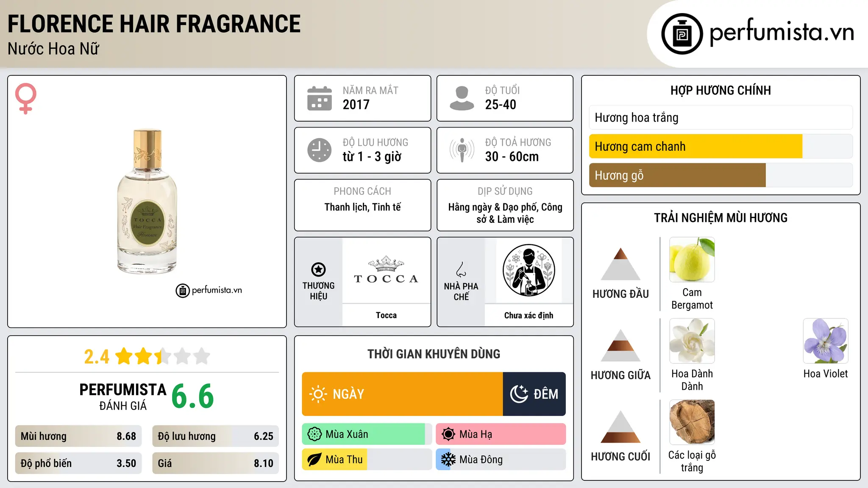The image size is (868, 488).
Task: Click the Giá 8.10 score row
Action: click(216, 463)
